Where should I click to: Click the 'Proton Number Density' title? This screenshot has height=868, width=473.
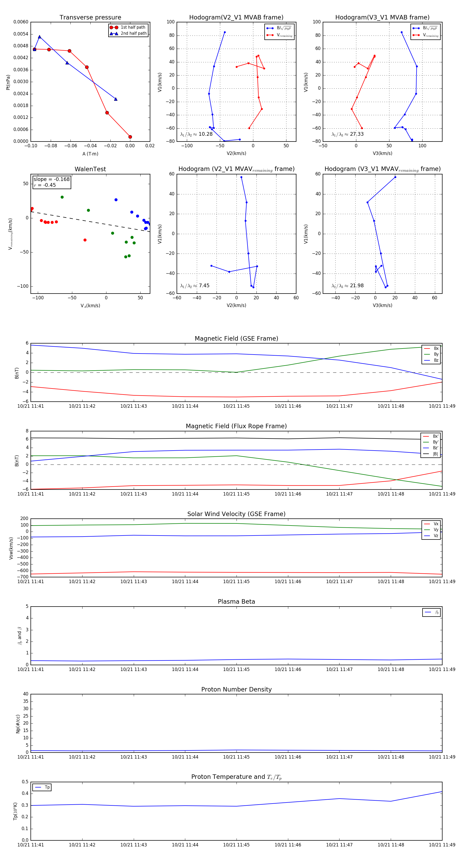(x=236, y=689)
